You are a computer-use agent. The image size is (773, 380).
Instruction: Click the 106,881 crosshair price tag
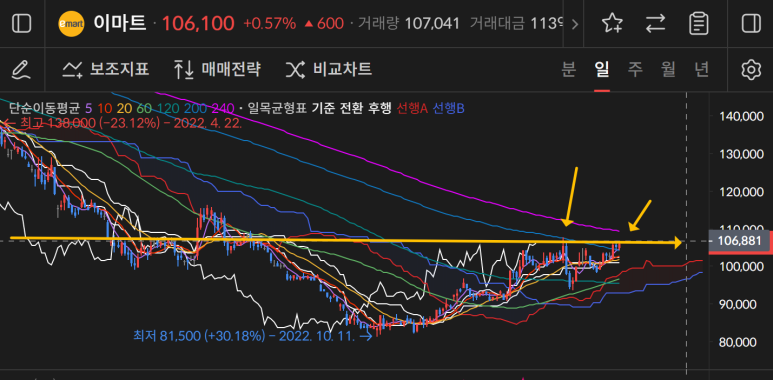740,241
